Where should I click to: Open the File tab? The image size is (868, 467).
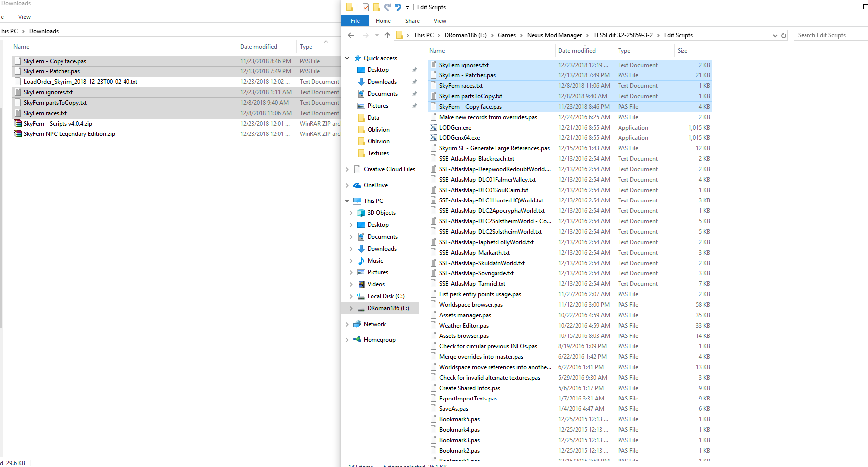tap(355, 21)
